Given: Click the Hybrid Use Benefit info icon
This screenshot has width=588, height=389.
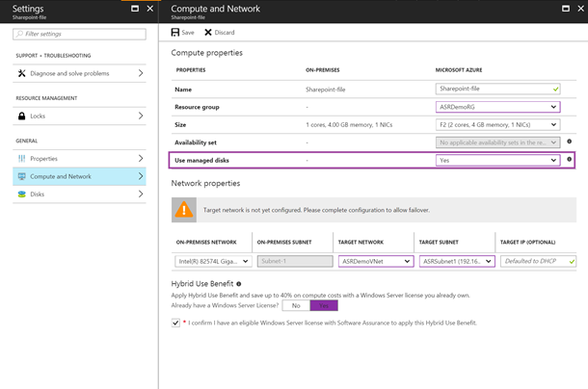Looking at the screenshot, I should pyautogui.click(x=239, y=284).
